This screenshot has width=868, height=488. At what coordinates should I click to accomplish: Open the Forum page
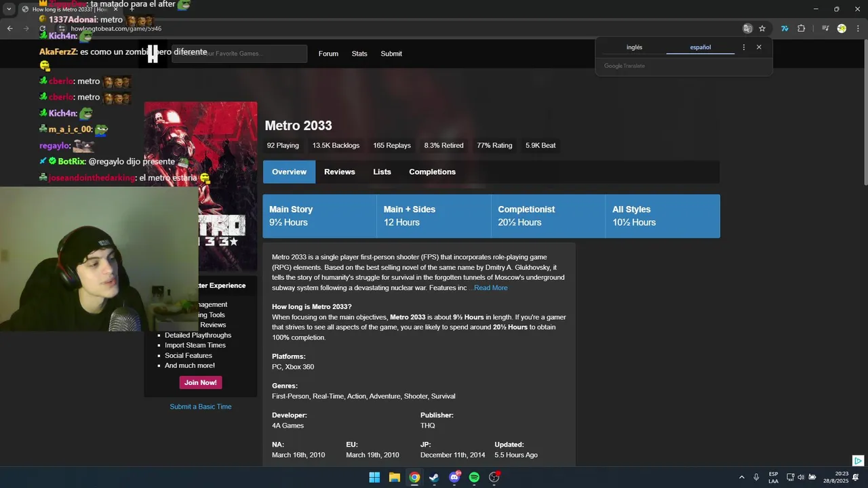[x=328, y=54]
